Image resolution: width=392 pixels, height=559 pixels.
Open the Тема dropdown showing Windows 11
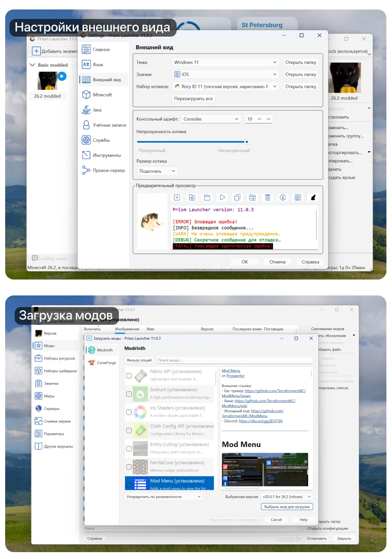(x=226, y=62)
